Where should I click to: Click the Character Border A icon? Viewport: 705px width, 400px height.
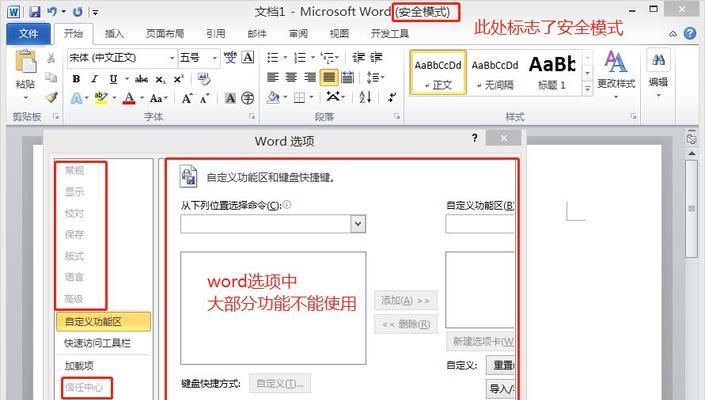248,57
